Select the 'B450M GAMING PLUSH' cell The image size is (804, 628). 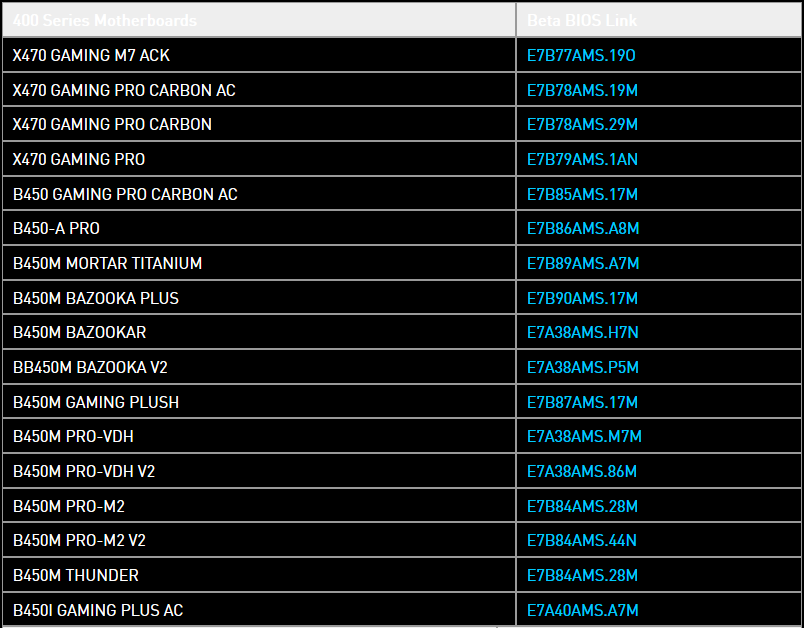[x=259, y=402]
